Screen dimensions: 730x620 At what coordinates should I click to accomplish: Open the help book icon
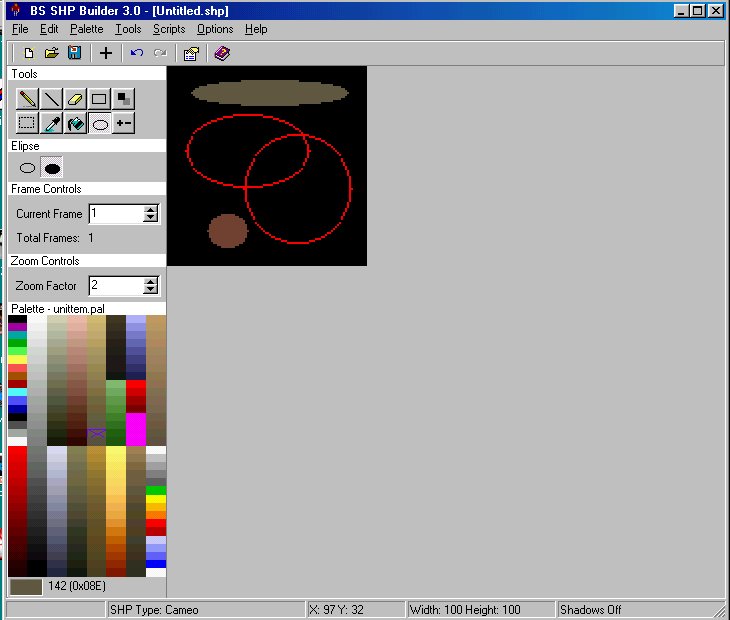[221, 53]
